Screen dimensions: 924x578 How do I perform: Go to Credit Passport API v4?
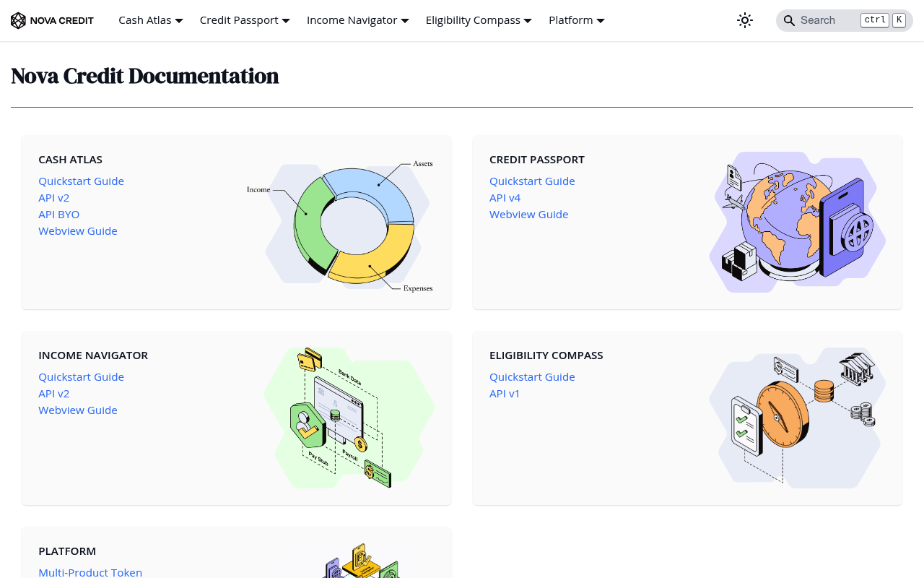505,198
